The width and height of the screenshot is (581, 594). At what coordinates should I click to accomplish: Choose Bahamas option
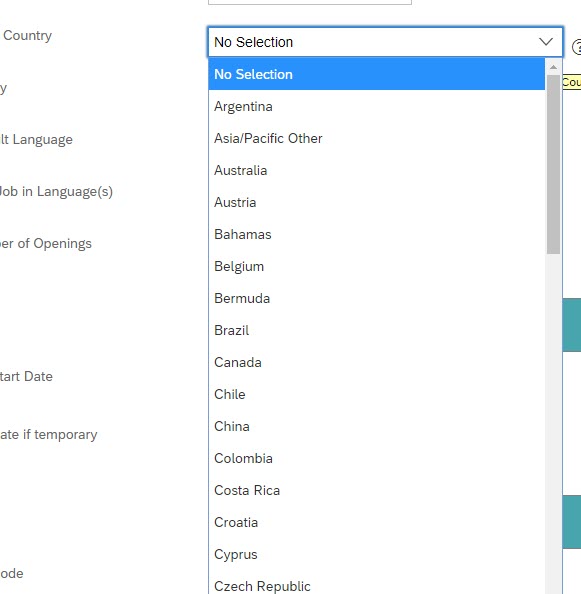point(376,234)
